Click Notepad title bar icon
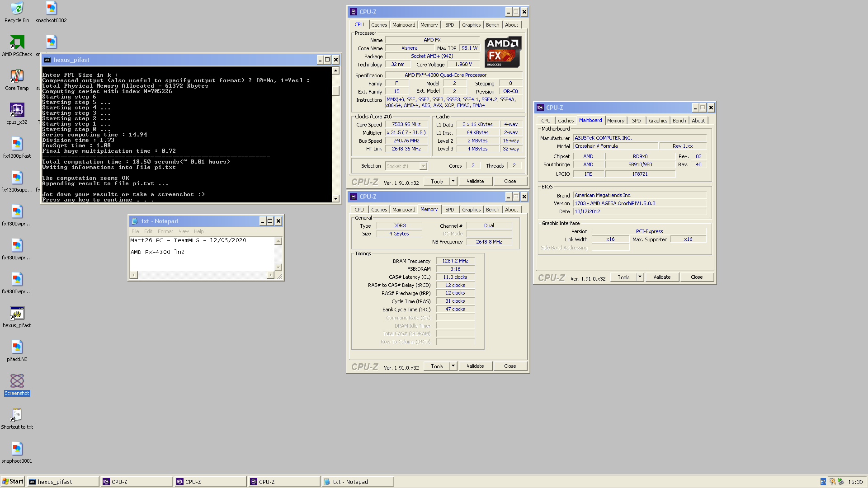868x488 pixels. tap(134, 221)
